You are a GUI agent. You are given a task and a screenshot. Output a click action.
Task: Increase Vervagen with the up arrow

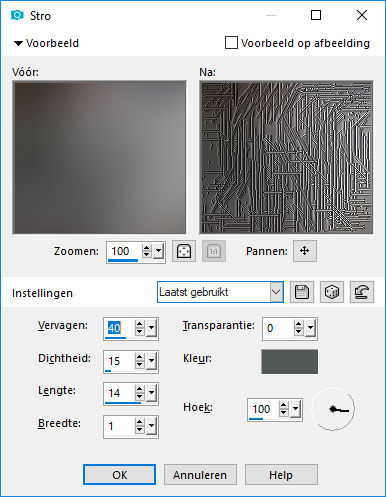click(x=140, y=325)
